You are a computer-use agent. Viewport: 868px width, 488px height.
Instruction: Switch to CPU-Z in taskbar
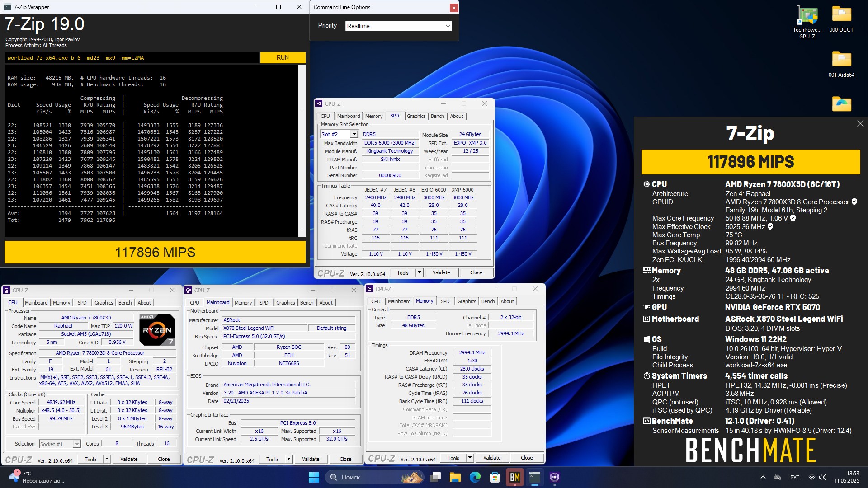[555, 477]
